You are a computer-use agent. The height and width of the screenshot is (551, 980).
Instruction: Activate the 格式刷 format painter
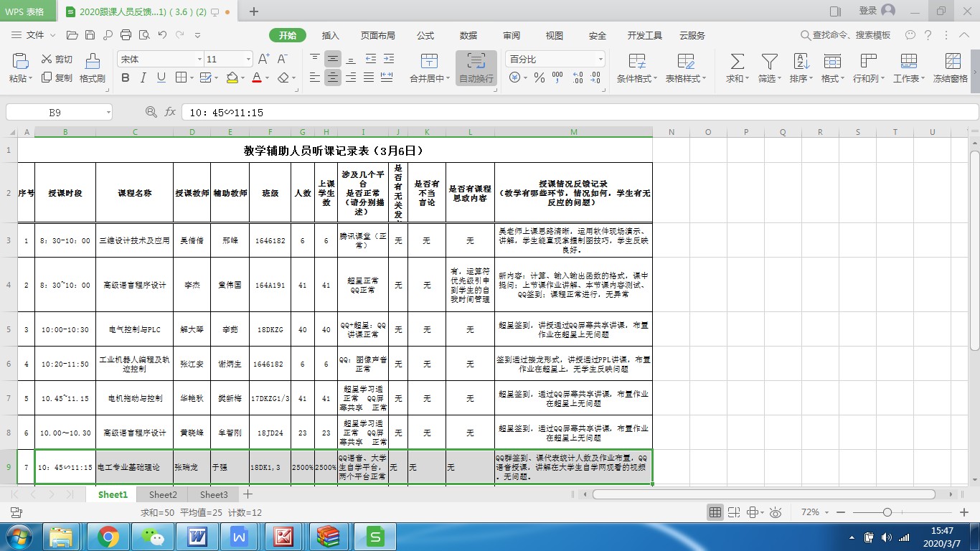click(93, 69)
